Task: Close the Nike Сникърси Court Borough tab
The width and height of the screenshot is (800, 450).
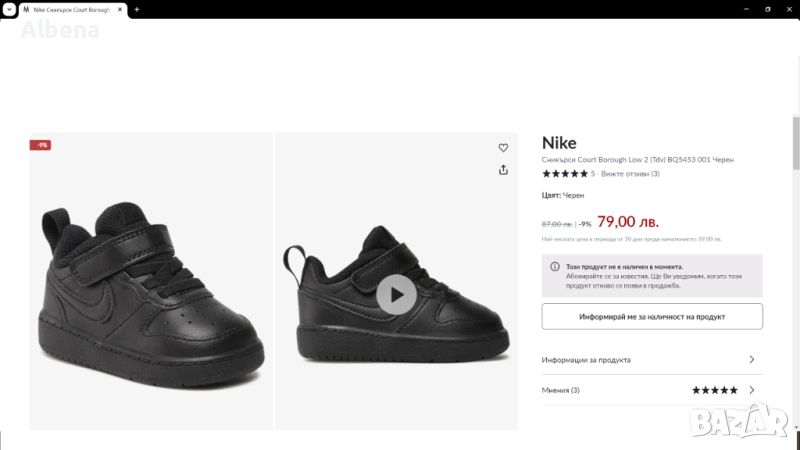Action: click(123, 9)
